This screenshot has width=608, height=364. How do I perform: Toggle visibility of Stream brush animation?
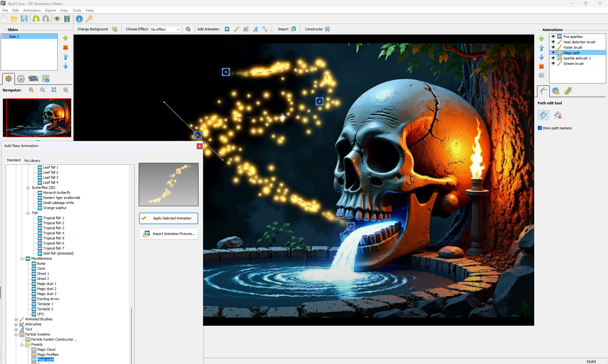coord(553,64)
